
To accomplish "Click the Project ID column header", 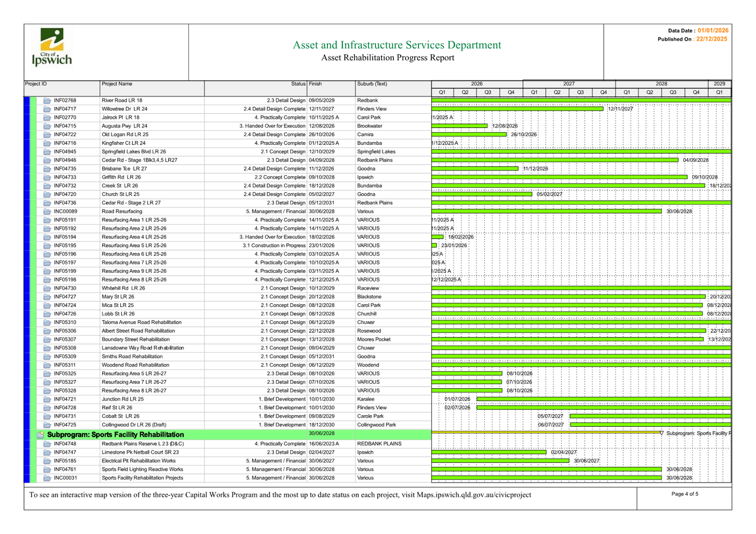I will 36,84.
